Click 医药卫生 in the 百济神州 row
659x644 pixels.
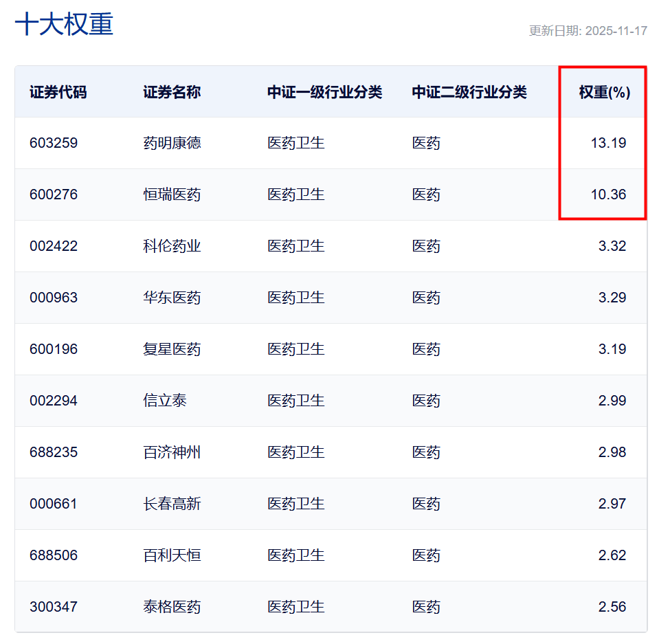(296, 452)
